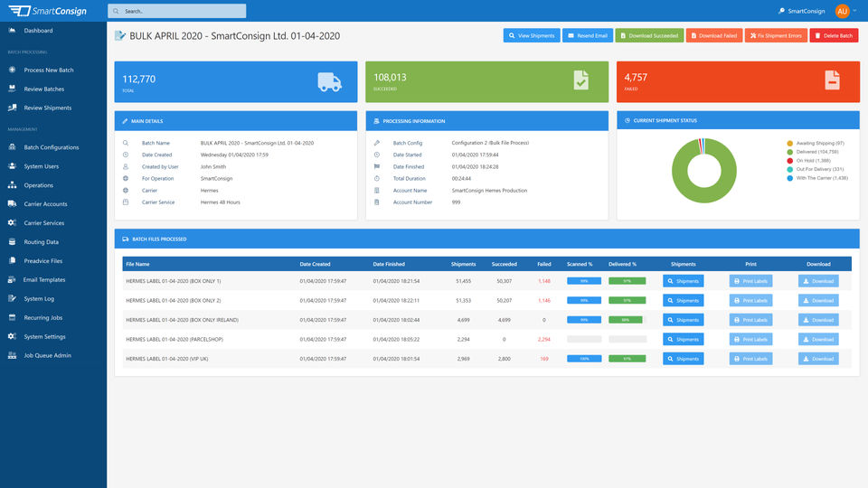Go to Review Batches
868x488 pixels.
click(43, 89)
